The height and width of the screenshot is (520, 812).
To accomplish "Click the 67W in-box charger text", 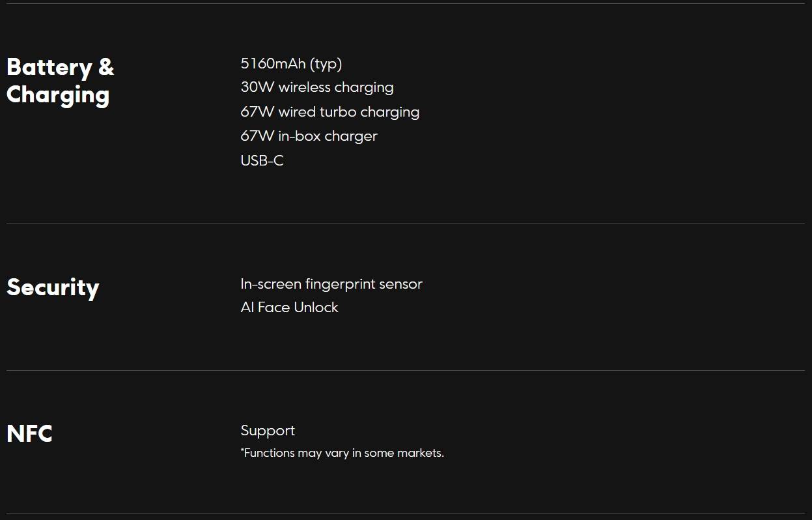I will (x=309, y=136).
